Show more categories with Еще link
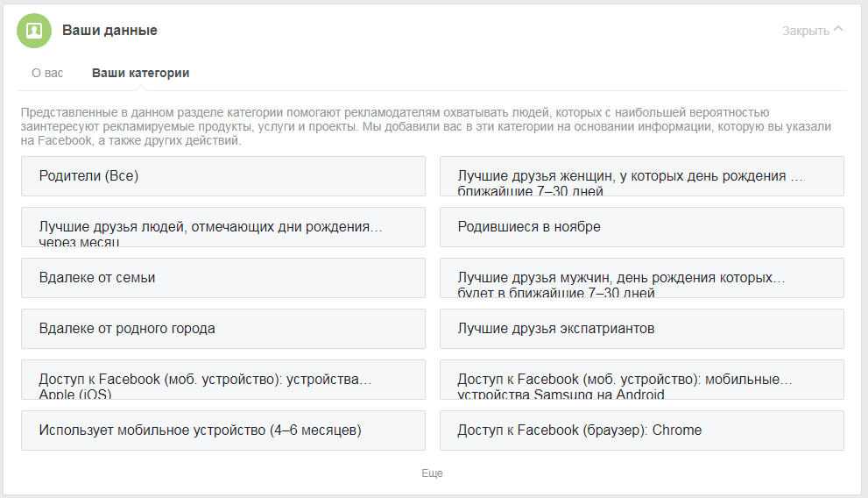Image resolution: width=868 pixels, height=498 pixels. [x=433, y=473]
